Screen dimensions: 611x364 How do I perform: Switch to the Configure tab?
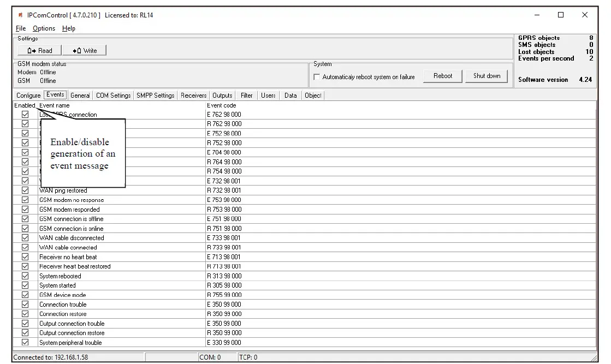click(x=28, y=96)
